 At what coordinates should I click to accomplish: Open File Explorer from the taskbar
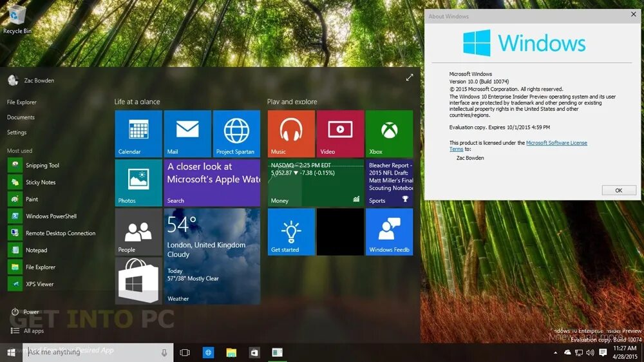click(x=231, y=352)
